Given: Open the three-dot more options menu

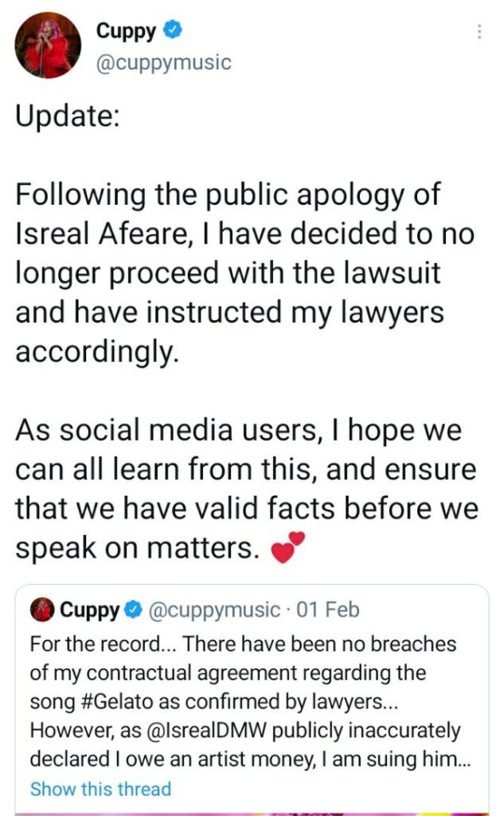Looking at the screenshot, I should (x=479, y=32).
